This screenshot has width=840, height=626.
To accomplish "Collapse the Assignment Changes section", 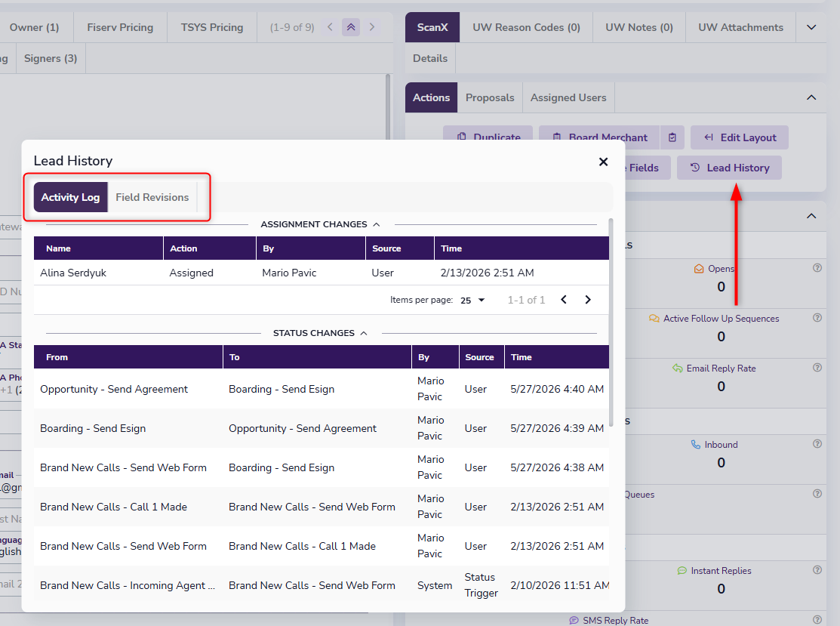I will (377, 224).
